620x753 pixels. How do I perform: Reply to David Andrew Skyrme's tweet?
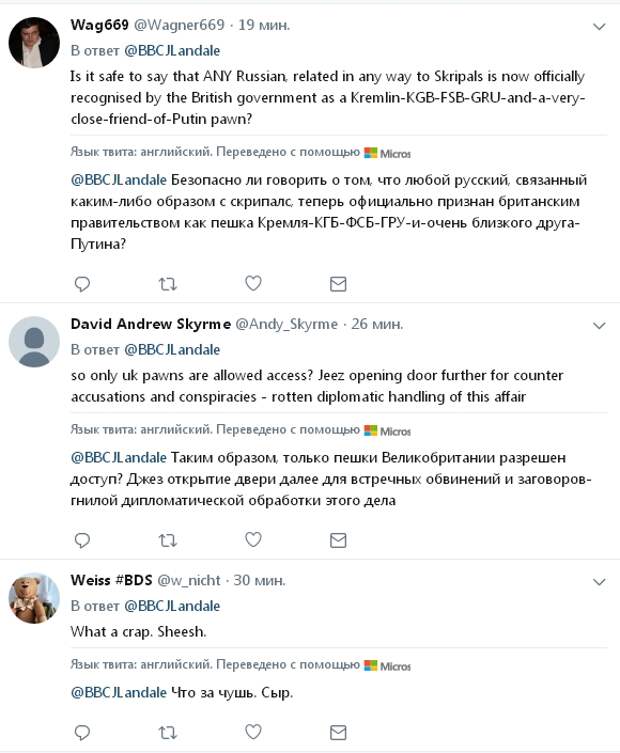click(82, 540)
